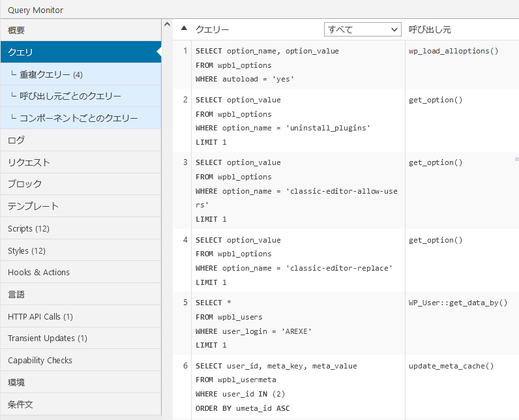
Task: Open the 概要 overview panel
Action: point(16,30)
